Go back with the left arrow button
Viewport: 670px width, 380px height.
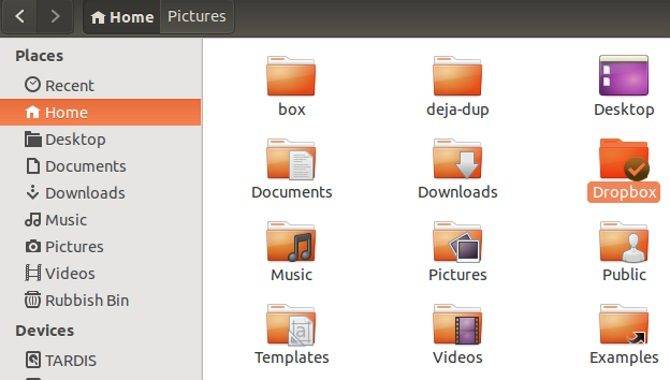coord(19,17)
